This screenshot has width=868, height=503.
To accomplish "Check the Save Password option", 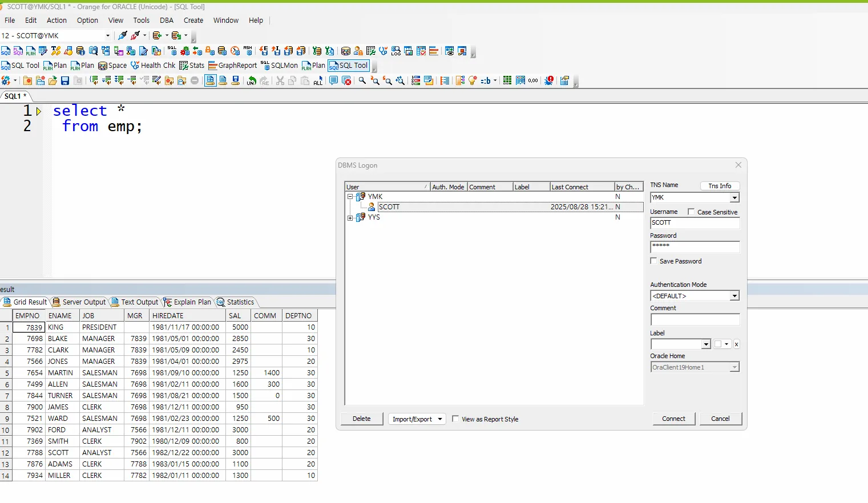I will 654,261.
